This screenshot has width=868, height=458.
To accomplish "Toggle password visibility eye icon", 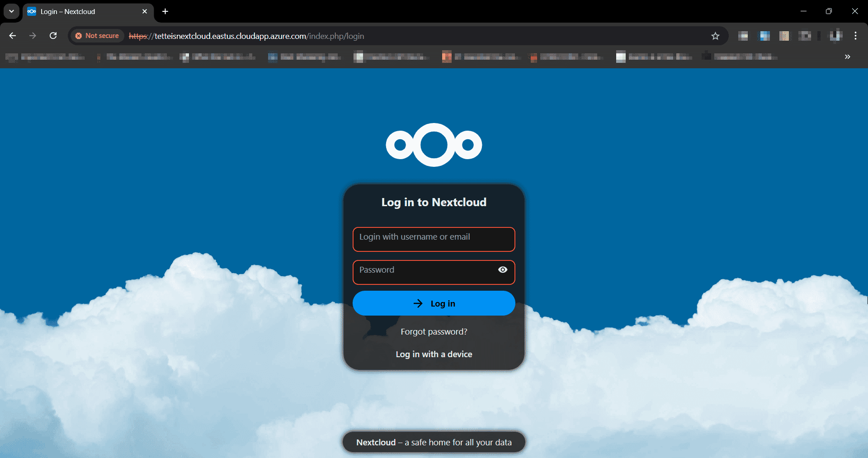I will coord(503,270).
